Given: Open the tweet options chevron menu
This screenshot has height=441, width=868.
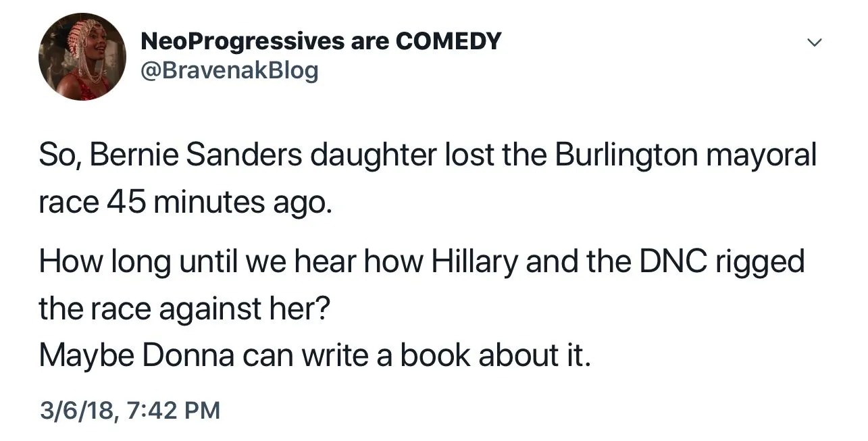Looking at the screenshot, I should click(x=815, y=43).
